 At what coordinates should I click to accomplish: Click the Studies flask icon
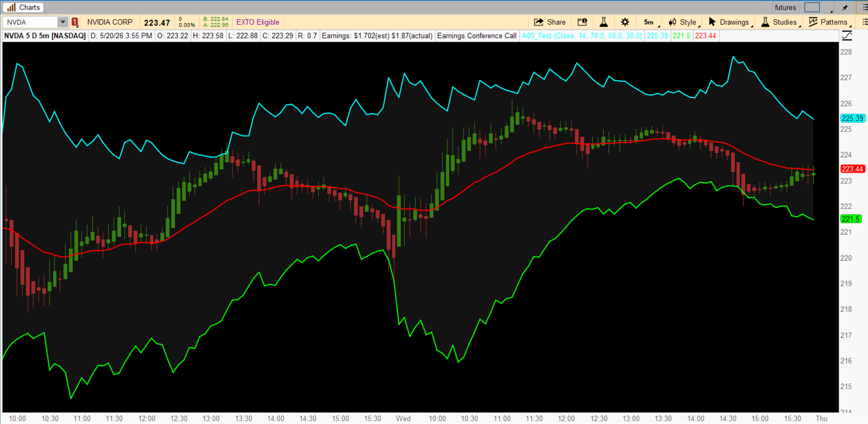pos(765,22)
